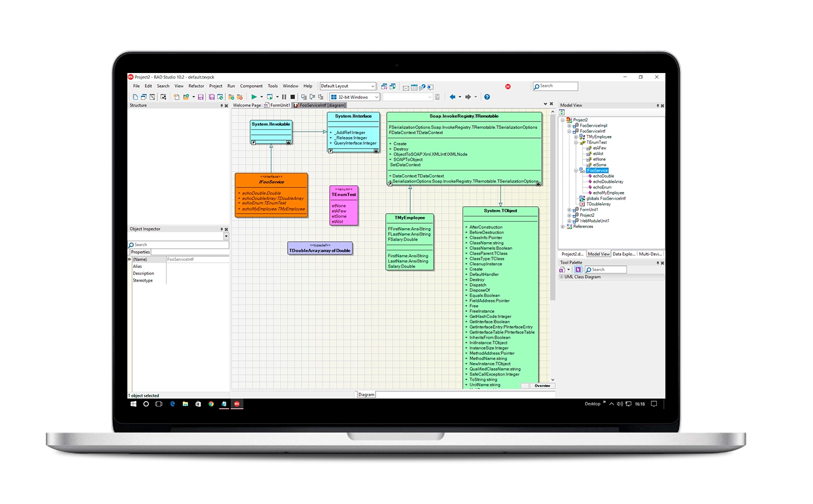Click the Remove File from Project icon

click(x=240, y=97)
